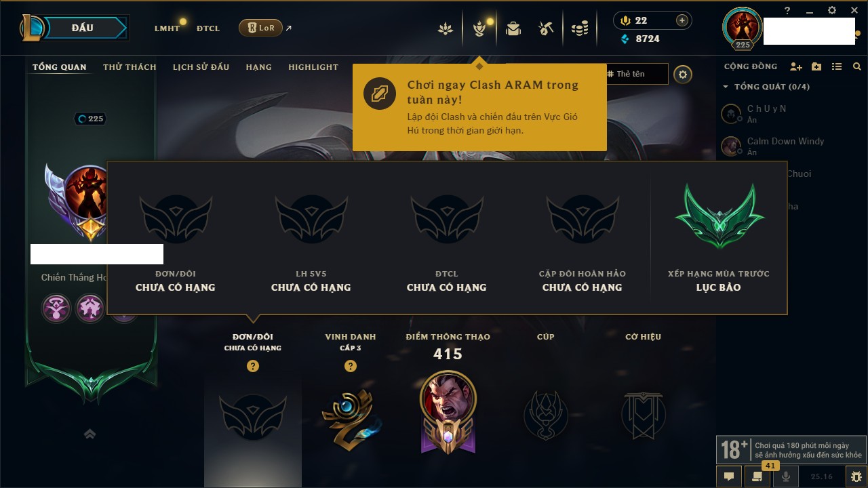Screen dimensions: 868x488
Task: Switch to the LỊCH SỬ ĐẤU tab
Action: click(x=201, y=67)
